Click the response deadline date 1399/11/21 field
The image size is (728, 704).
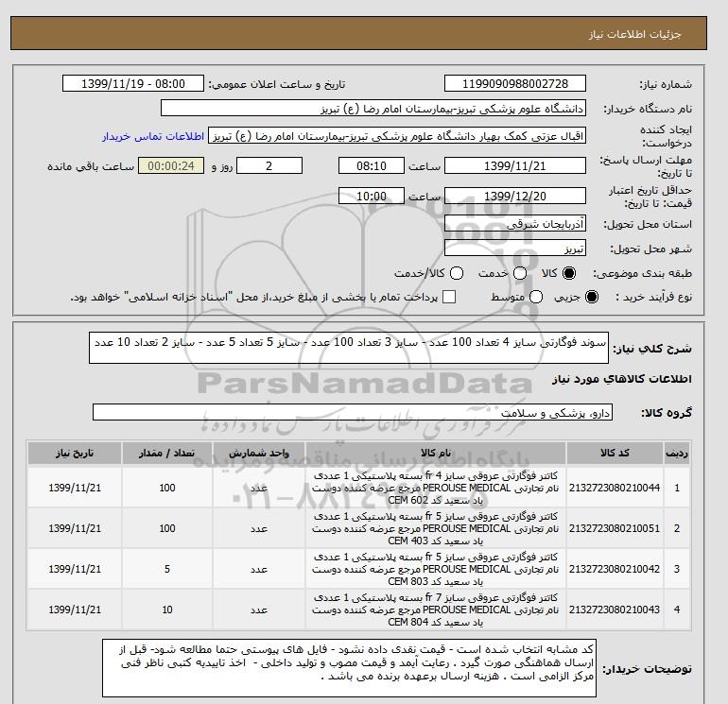coord(515,165)
